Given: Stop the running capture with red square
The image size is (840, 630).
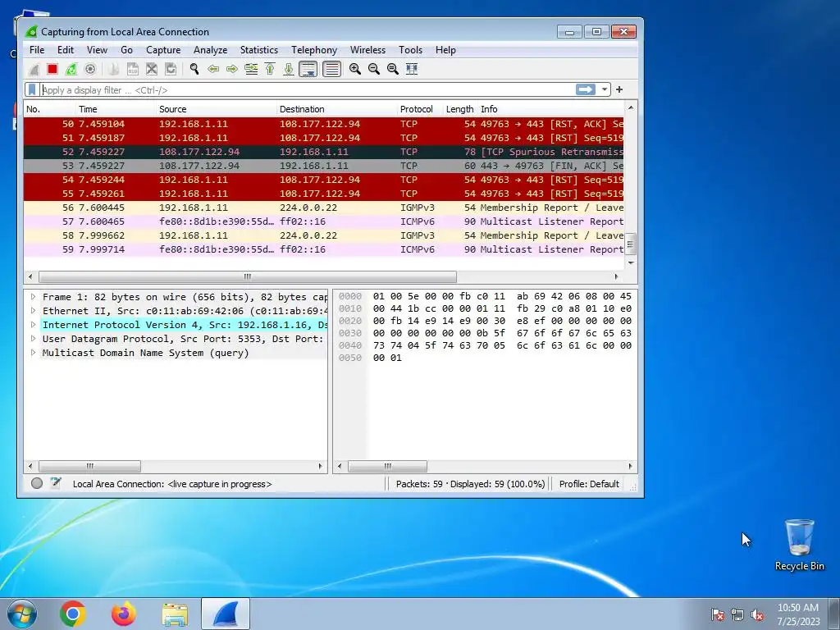Looking at the screenshot, I should (52, 69).
